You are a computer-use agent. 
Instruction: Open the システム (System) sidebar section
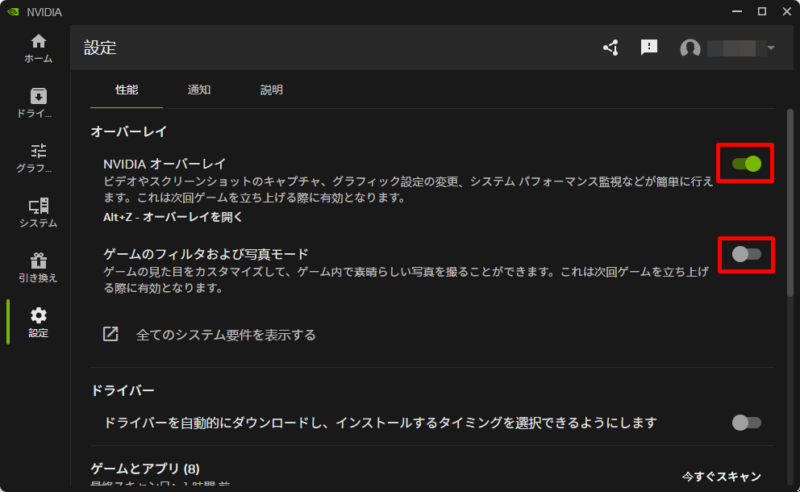[38, 213]
